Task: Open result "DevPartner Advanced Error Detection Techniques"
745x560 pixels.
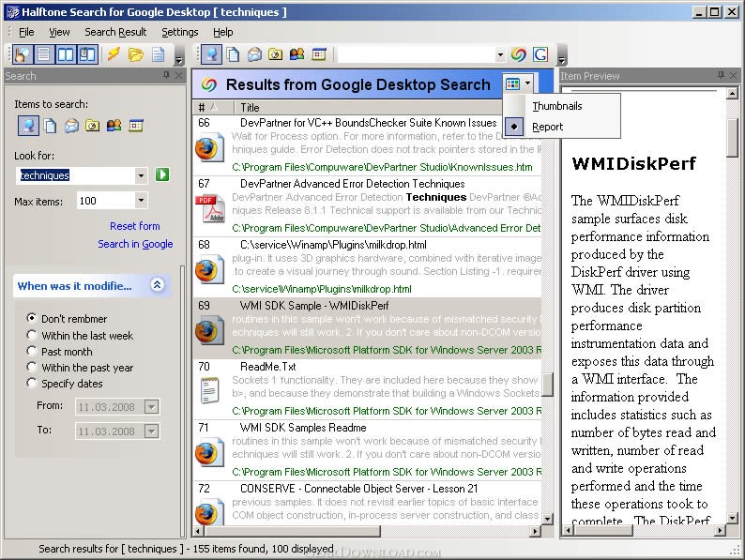Action: point(367,206)
